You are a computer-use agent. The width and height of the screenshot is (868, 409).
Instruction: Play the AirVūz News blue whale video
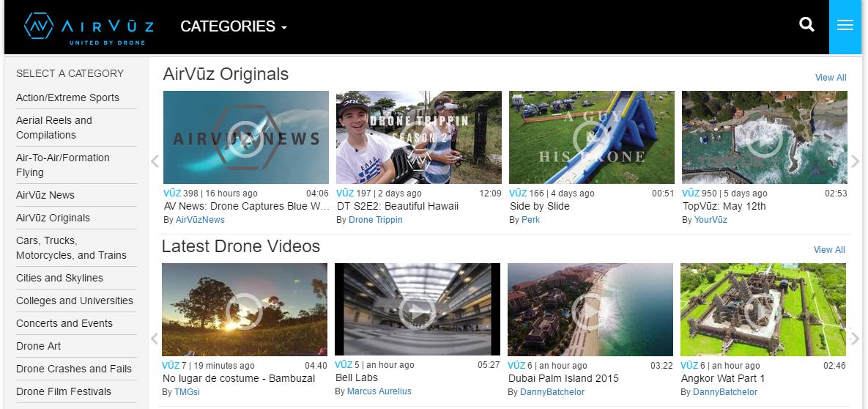pos(246,138)
